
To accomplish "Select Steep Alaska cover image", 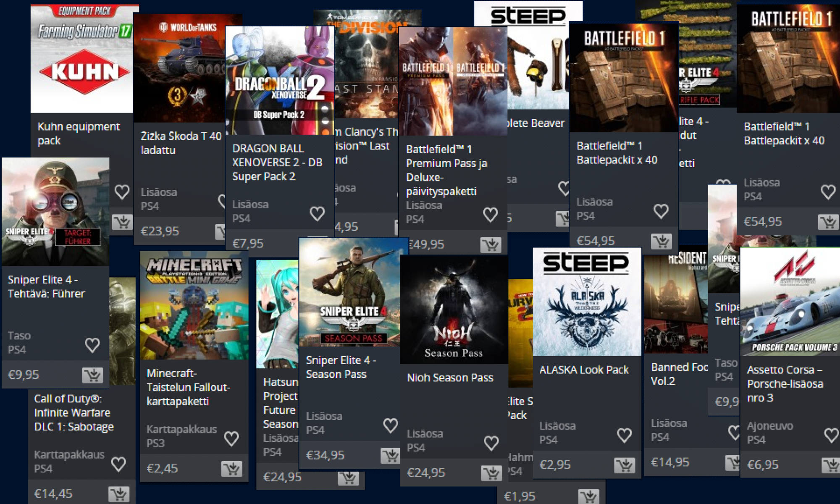I will click(x=587, y=302).
